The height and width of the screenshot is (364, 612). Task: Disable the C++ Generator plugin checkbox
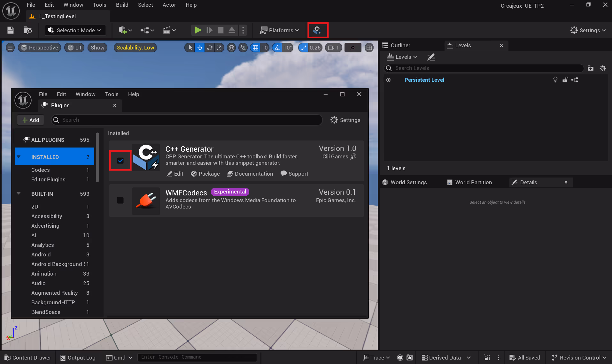[x=120, y=161]
